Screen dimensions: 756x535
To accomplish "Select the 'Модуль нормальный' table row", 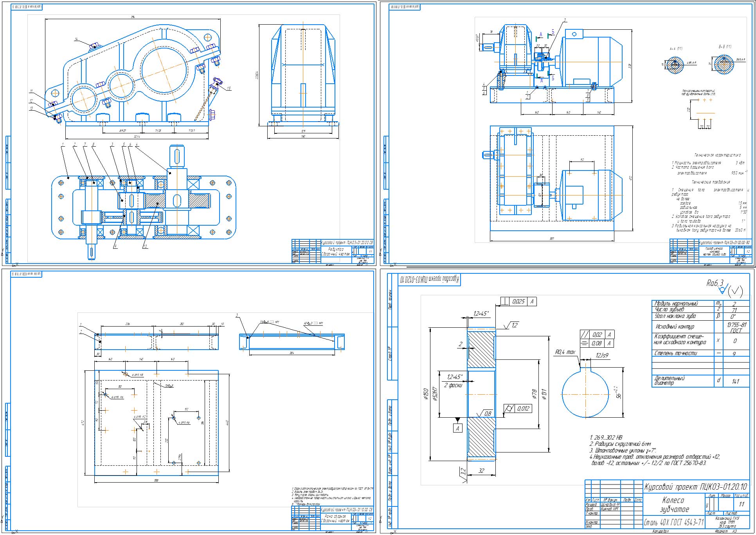I will (x=700, y=303).
